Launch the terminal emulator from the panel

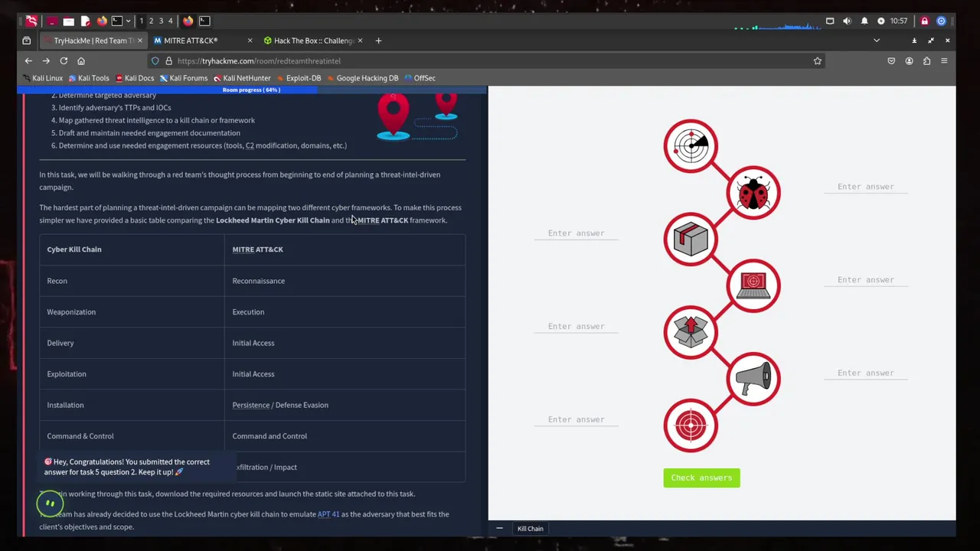coord(117,21)
